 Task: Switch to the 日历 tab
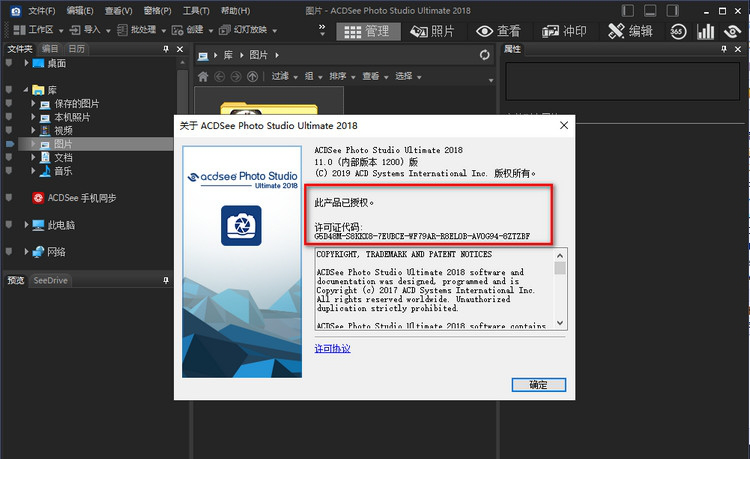77,49
